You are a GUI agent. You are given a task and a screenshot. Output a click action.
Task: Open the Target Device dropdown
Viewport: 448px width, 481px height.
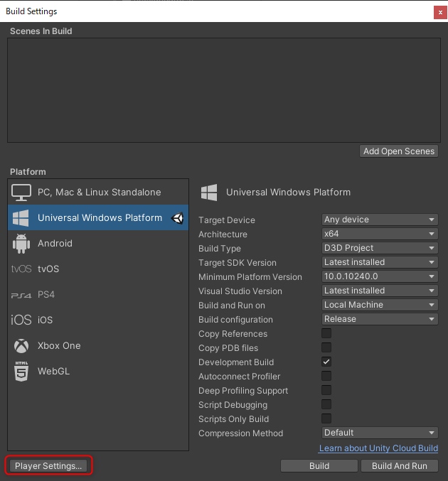click(380, 220)
